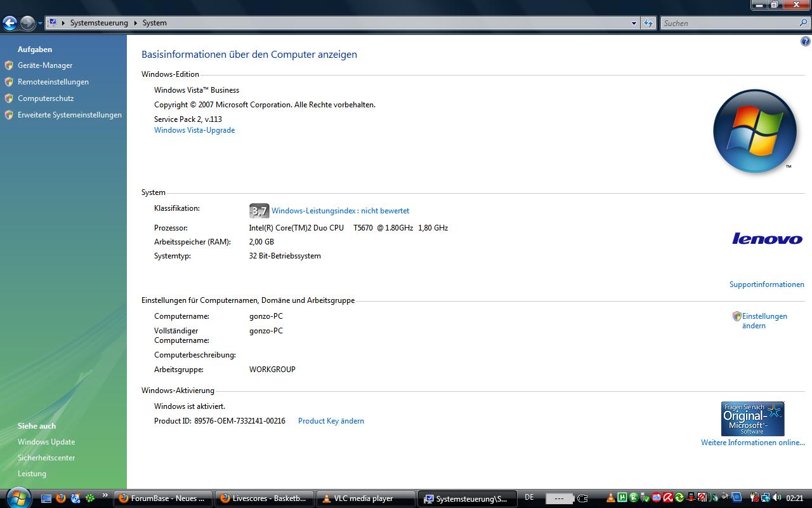The image size is (812, 508).
Task: Click the Windows Vista logo orb image
Action: (x=755, y=131)
